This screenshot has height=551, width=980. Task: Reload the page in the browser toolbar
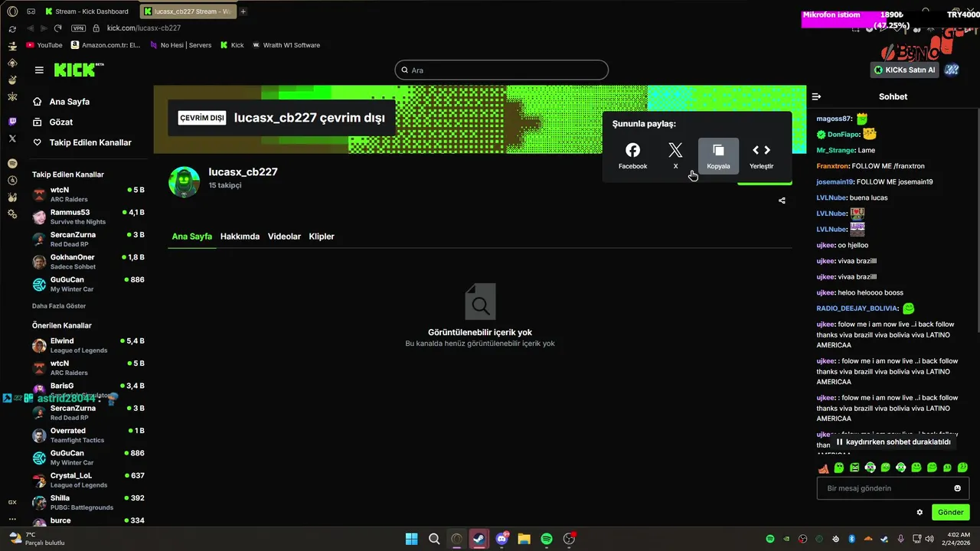coord(57,28)
